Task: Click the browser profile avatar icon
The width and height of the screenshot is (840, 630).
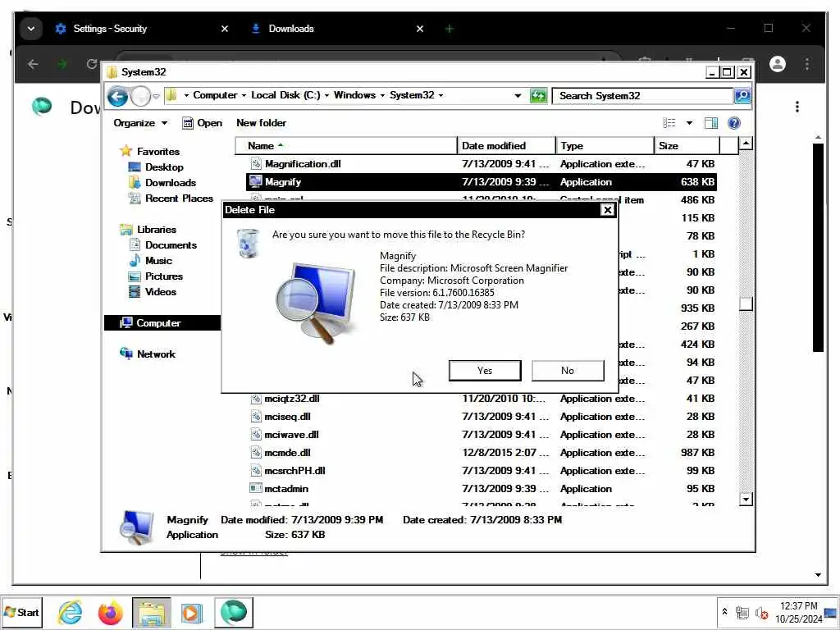Action: tap(778, 64)
